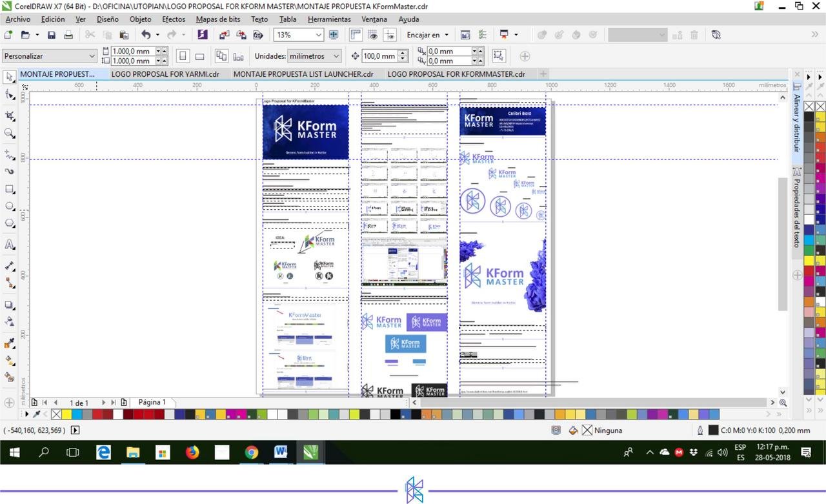Screen dimensions: 826x504
Task: Toggle Treat as filled button
Action: (498, 56)
